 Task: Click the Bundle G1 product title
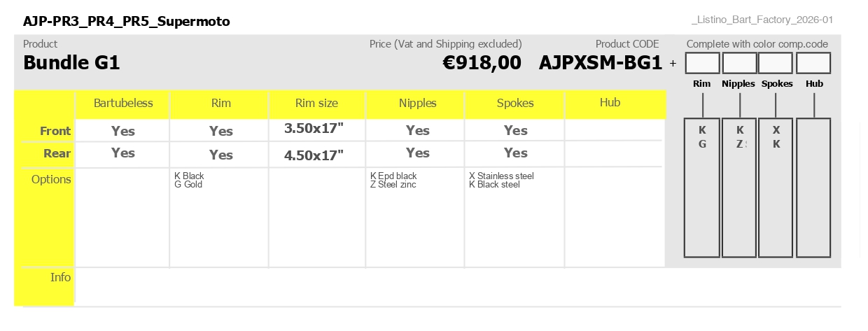pyautogui.click(x=71, y=63)
